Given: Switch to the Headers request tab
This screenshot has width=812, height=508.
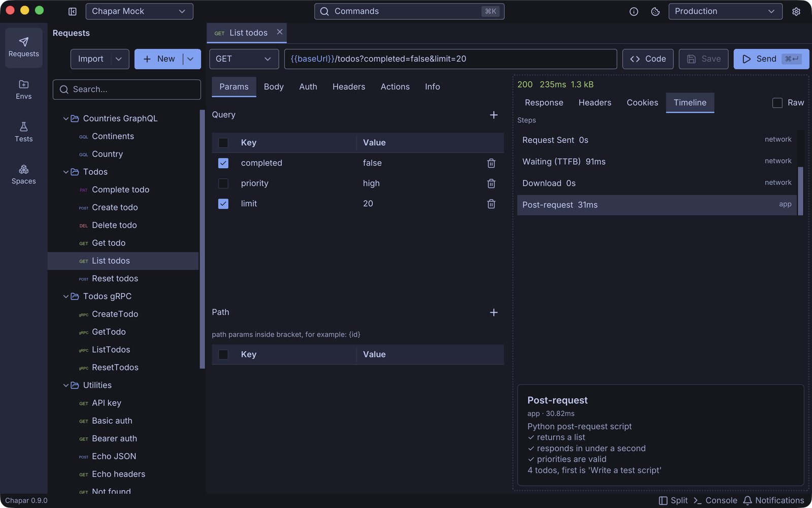Looking at the screenshot, I should click(x=349, y=87).
